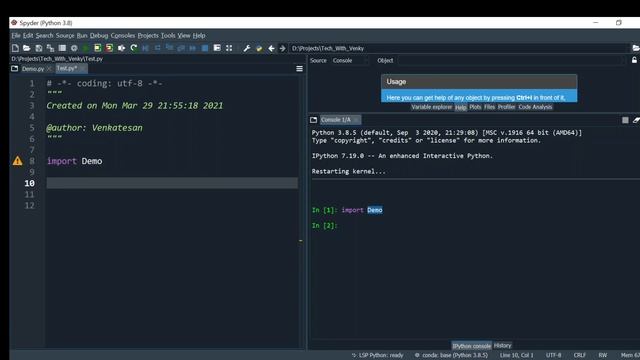
Task: Stop debugging with blue square icon
Action: pyautogui.click(x=205, y=48)
